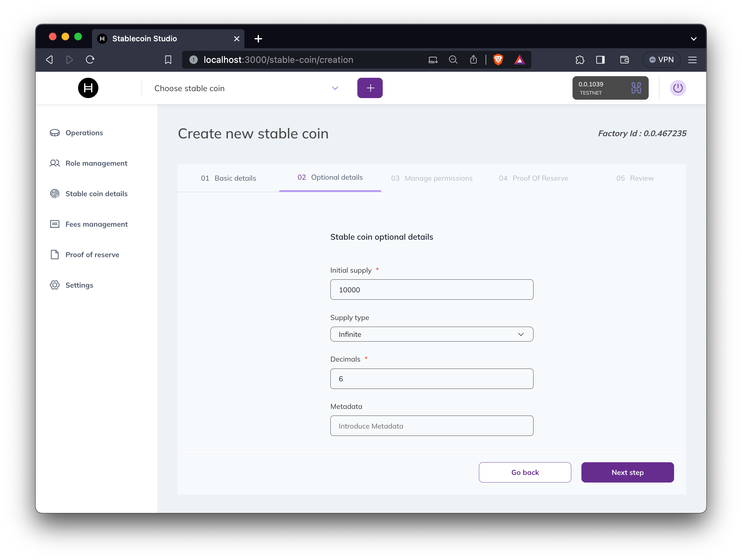The width and height of the screenshot is (742, 560).
Task: Click the Introduce Metadata input field
Action: [431, 426]
